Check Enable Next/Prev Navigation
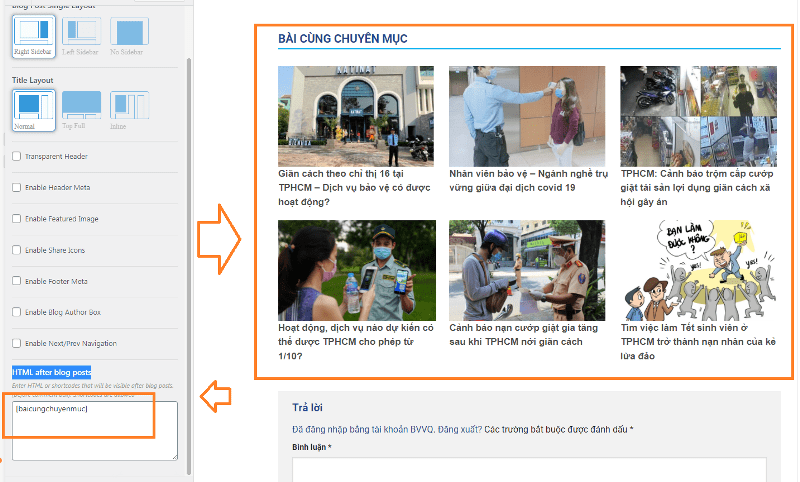Image resolution: width=800 pixels, height=482 pixels. coord(16,343)
